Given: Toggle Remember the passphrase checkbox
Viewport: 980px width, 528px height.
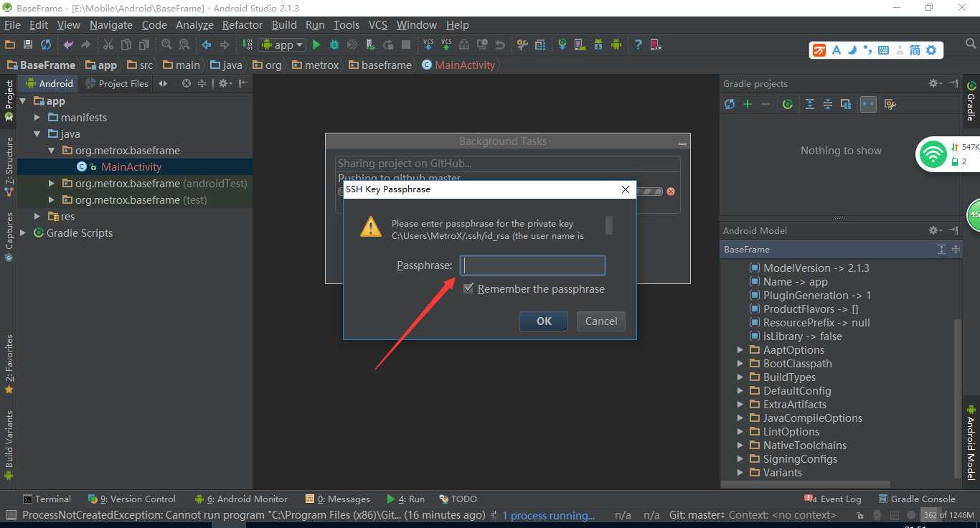Looking at the screenshot, I should tap(468, 288).
